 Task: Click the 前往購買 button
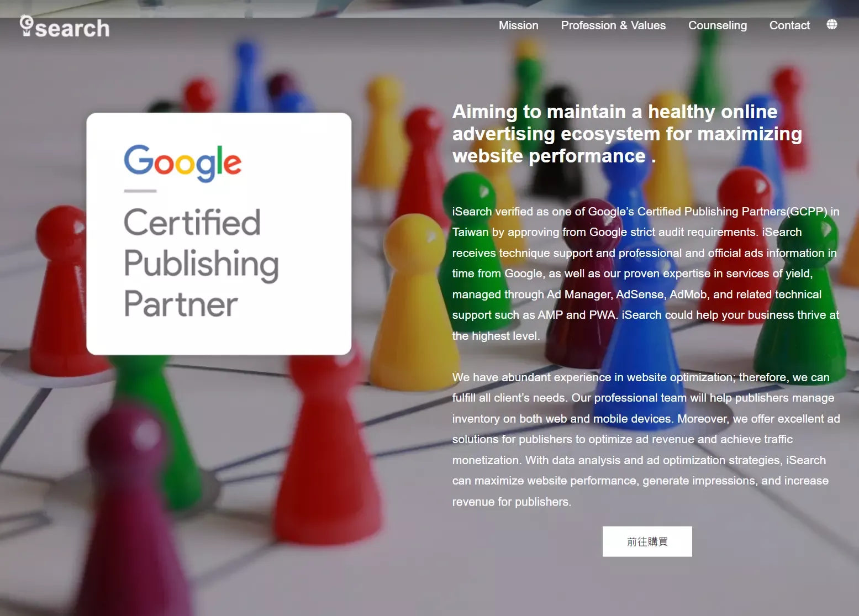647,541
